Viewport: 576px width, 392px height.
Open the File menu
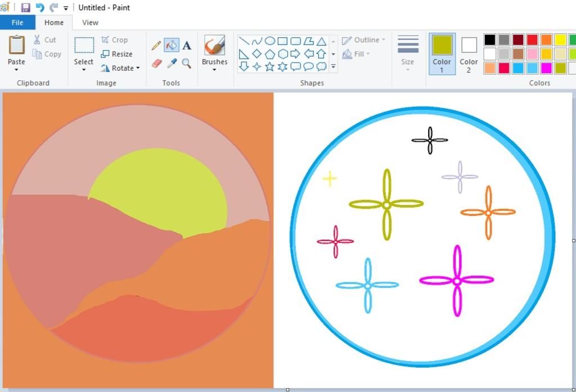coord(17,22)
